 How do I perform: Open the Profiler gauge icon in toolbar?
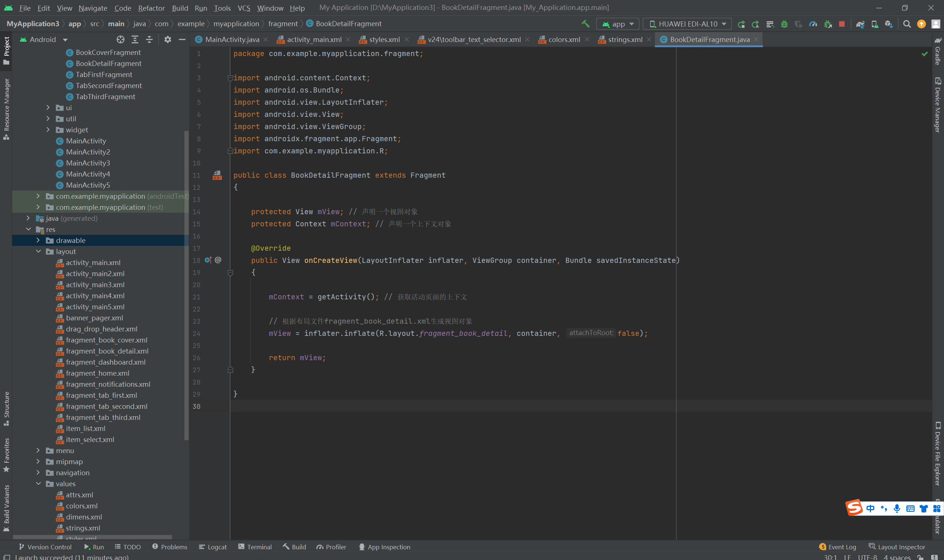(813, 24)
